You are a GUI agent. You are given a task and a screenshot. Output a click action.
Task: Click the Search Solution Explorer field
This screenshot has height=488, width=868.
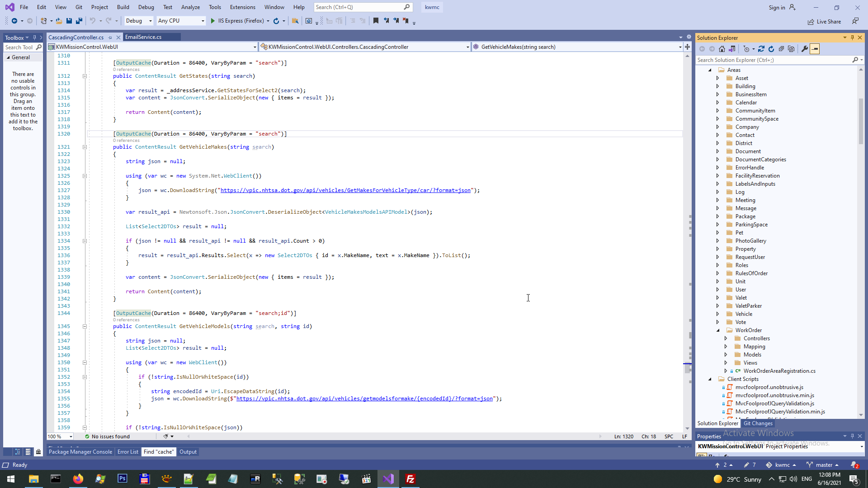pos(773,60)
